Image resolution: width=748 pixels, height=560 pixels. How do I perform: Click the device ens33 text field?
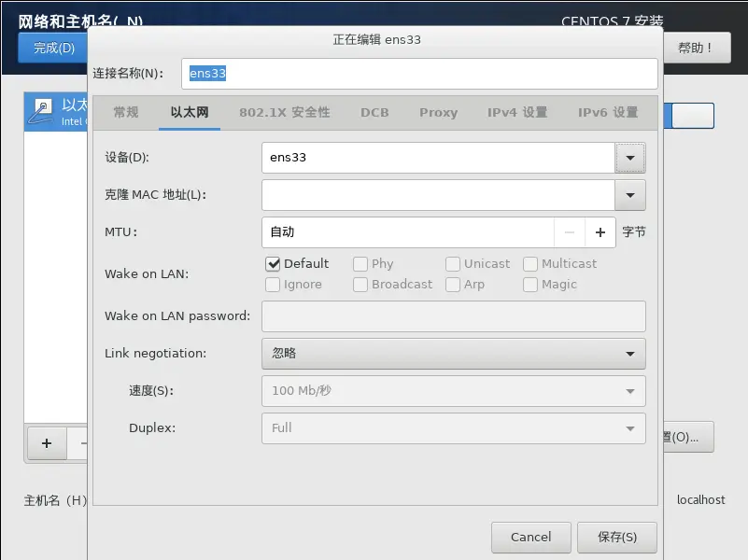coord(438,158)
